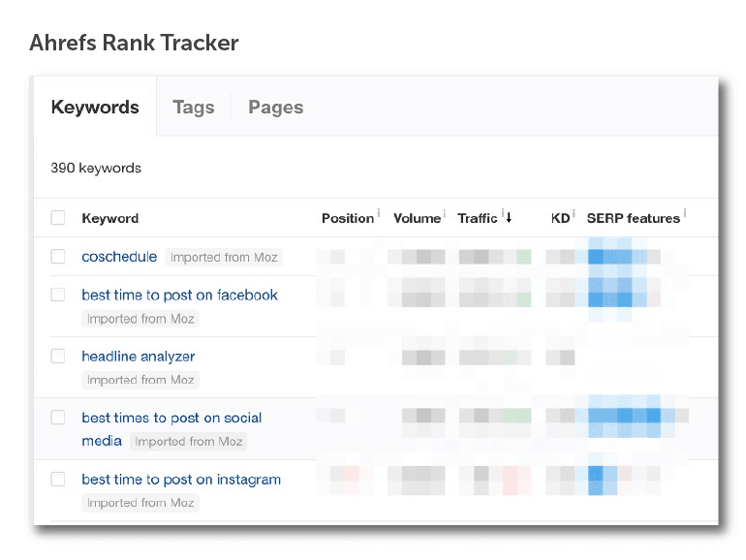This screenshot has height=560, width=746.
Task: Click the info icon next to Position
Action: pos(379,213)
